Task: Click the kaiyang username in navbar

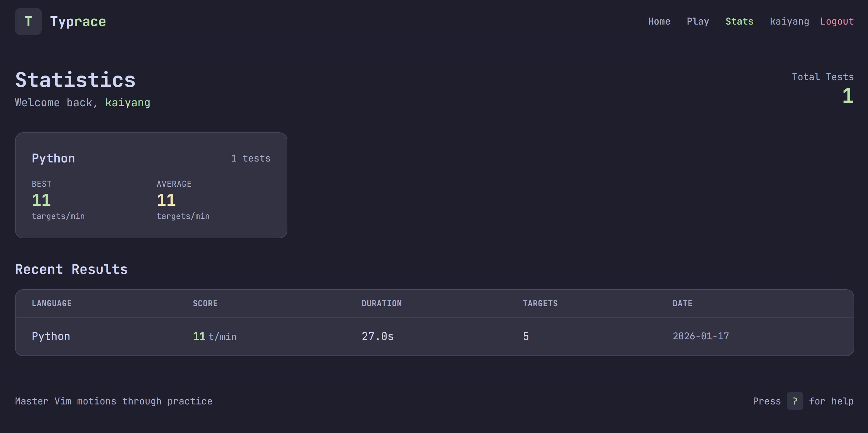Action: click(789, 21)
